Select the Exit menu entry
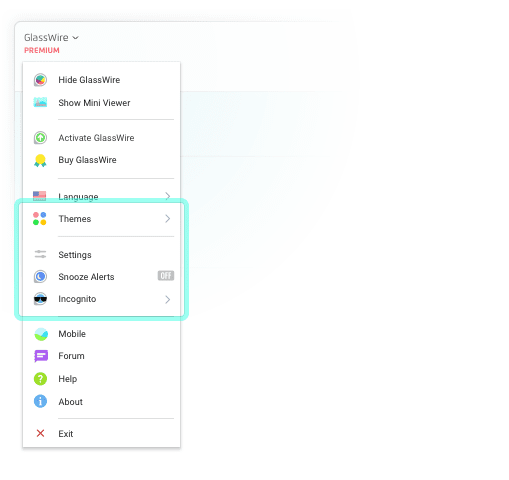The width and height of the screenshot is (509, 480). point(101,434)
